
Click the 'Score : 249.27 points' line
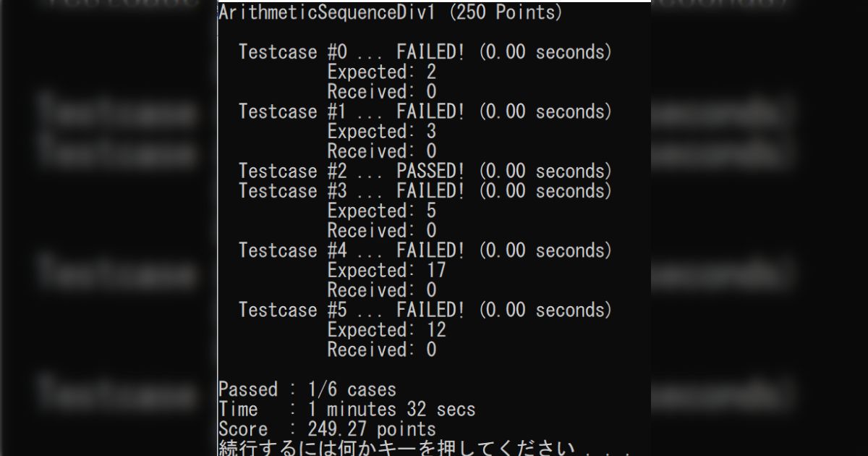tap(327, 429)
